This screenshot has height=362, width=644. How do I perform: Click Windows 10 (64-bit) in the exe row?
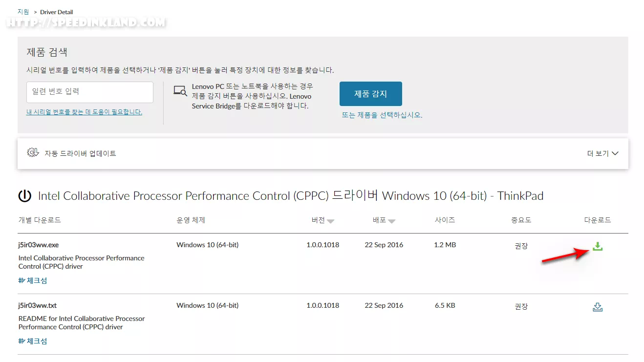[208, 245]
